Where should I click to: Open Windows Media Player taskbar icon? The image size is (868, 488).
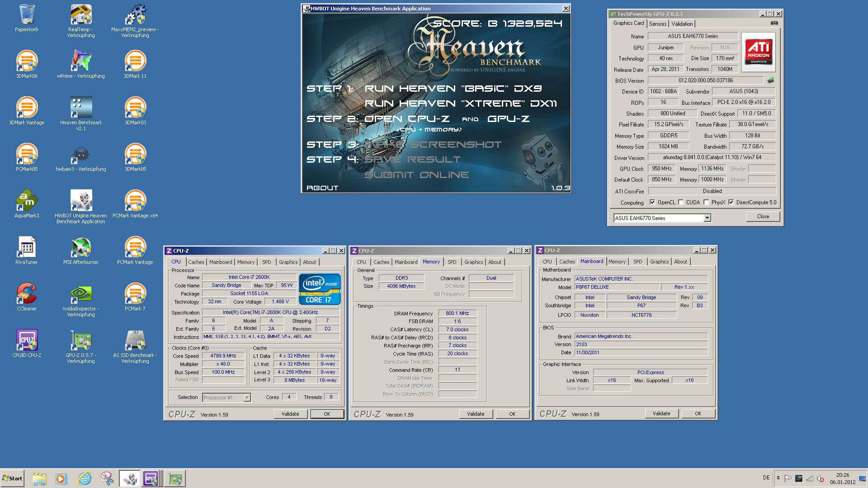pyautogui.click(x=61, y=479)
